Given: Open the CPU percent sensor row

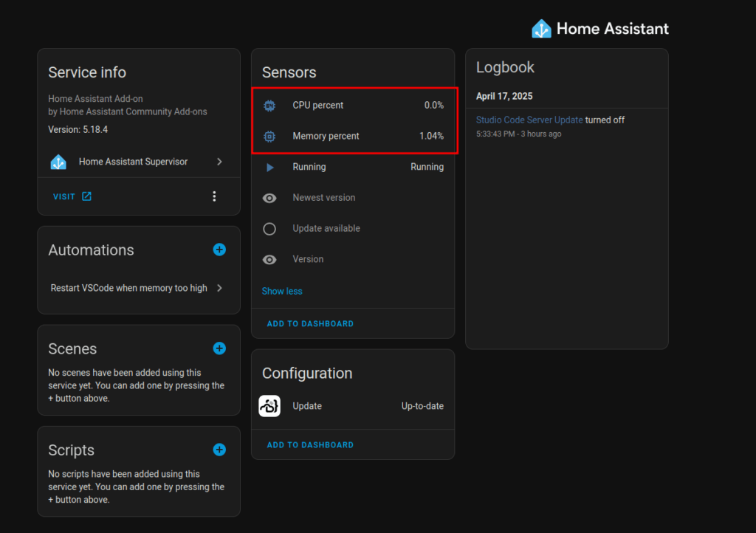Looking at the screenshot, I should [353, 106].
